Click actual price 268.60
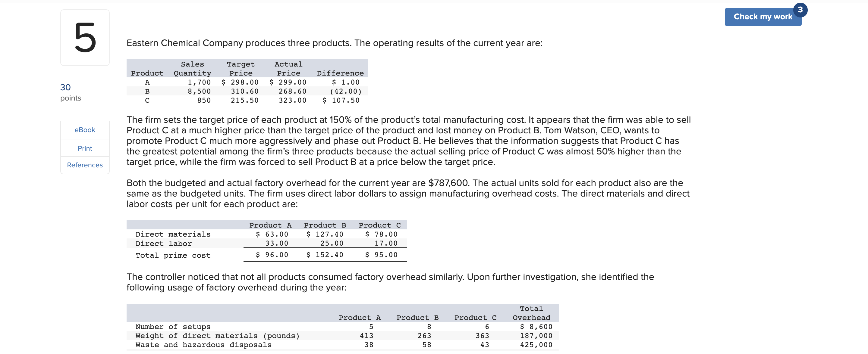 tap(292, 92)
